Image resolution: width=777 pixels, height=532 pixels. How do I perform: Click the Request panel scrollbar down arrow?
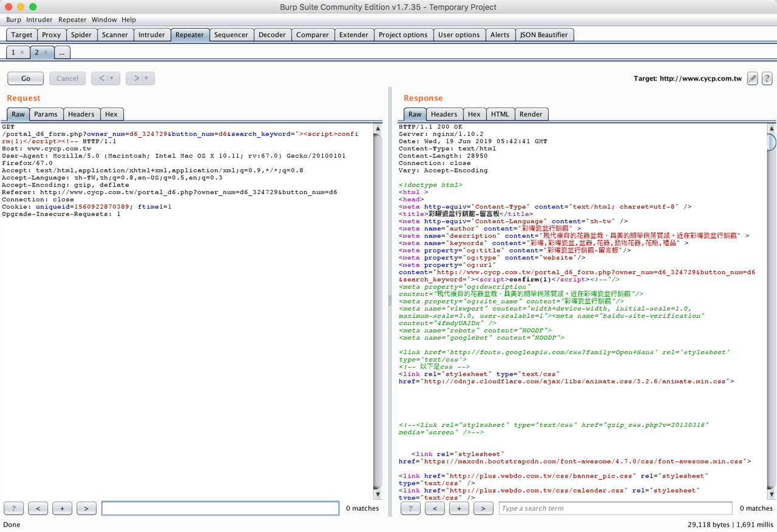pyautogui.click(x=378, y=494)
